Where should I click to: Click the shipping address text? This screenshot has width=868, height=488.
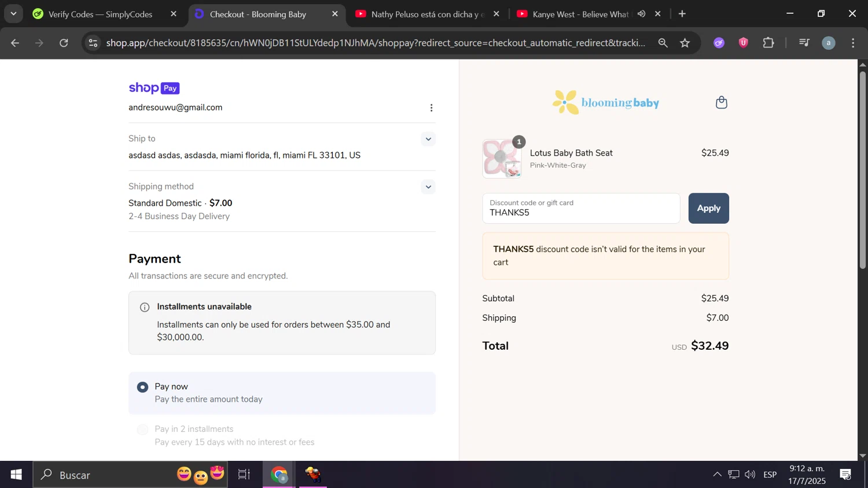tap(244, 156)
